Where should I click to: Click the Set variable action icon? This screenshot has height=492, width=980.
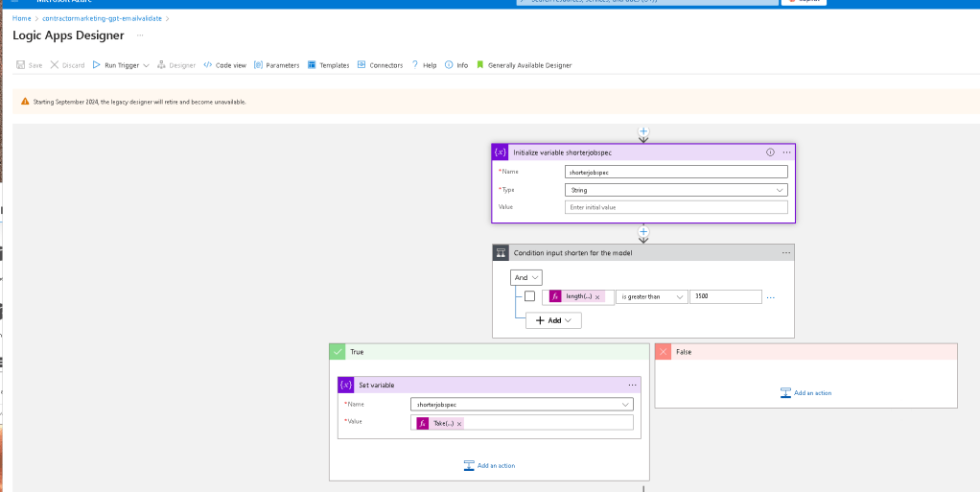click(x=345, y=386)
